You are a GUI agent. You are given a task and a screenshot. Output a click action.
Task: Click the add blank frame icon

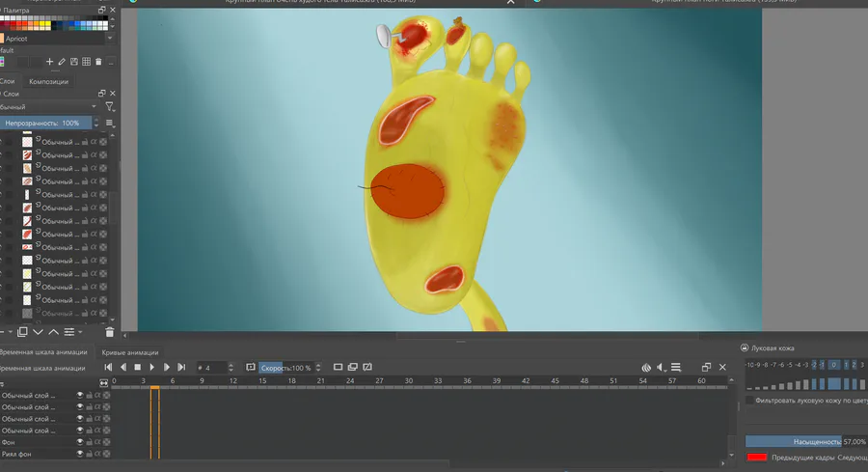[x=338, y=367]
